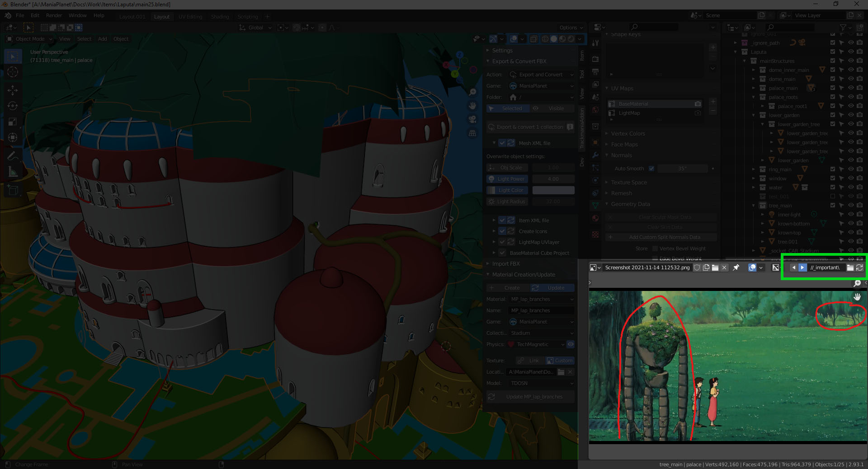Toggle Create Icons checkbox
868x469 pixels.
pyautogui.click(x=502, y=231)
